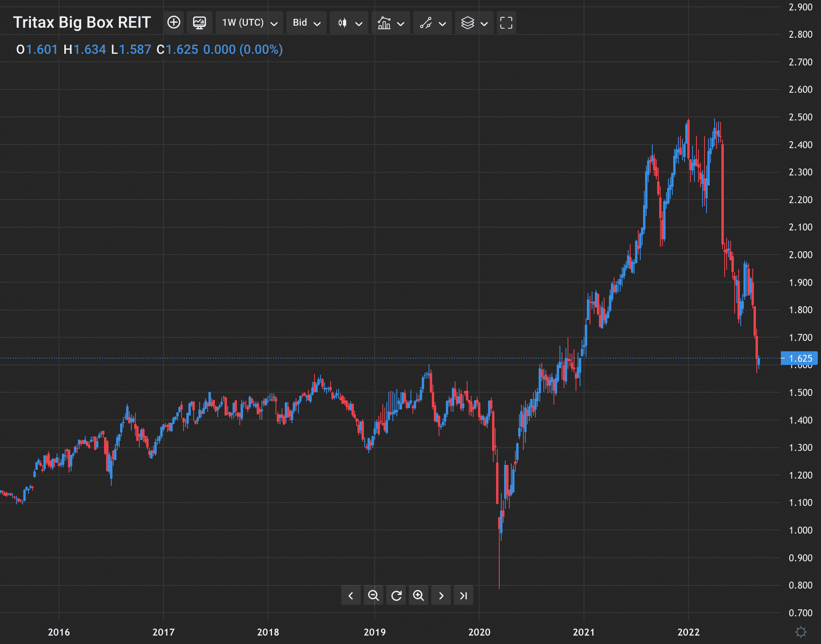The width and height of the screenshot is (821, 644).
Task: Select the trend line drawing tool icon
Action: click(x=426, y=23)
